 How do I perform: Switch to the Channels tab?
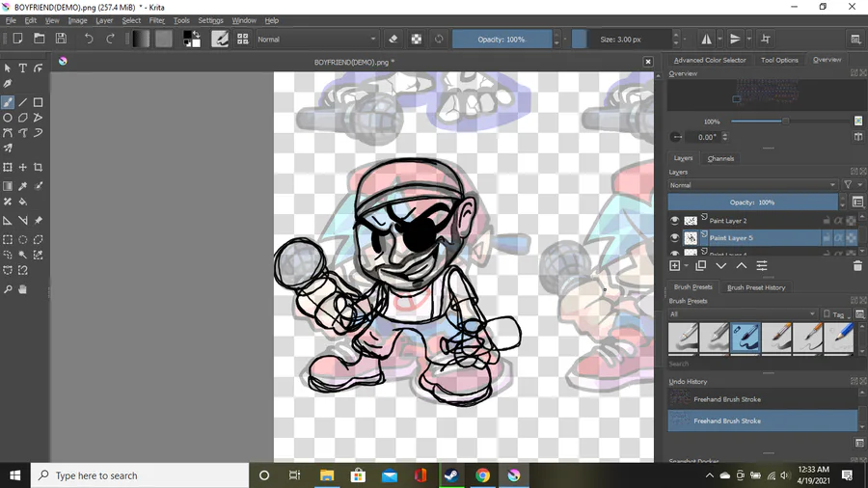720,158
